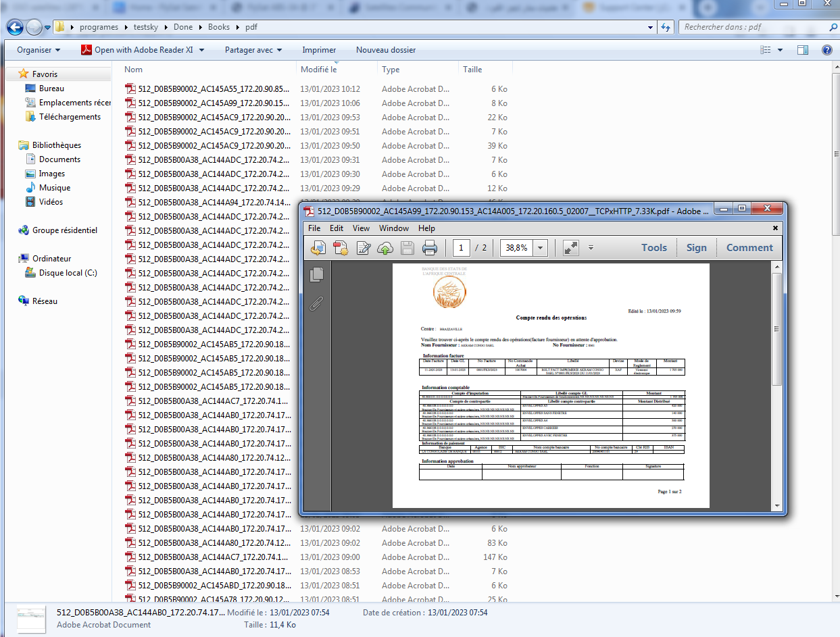Toggle read mode full-screen arrows icon
840x637 pixels.
[571, 248]
